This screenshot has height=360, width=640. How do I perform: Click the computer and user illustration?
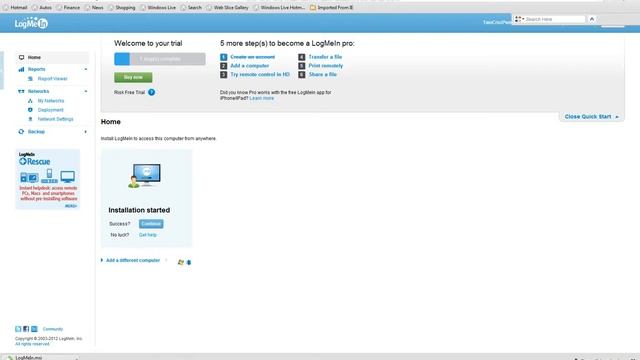point(145,176)
